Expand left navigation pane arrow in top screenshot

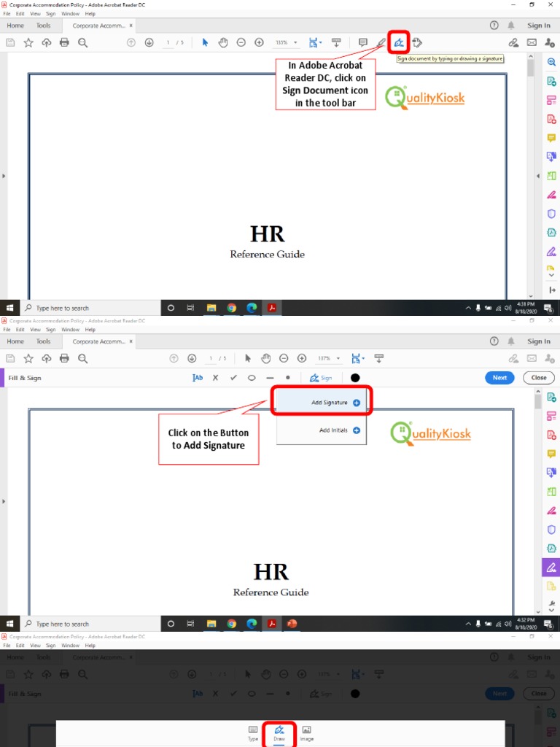click(x=4, y=176)
